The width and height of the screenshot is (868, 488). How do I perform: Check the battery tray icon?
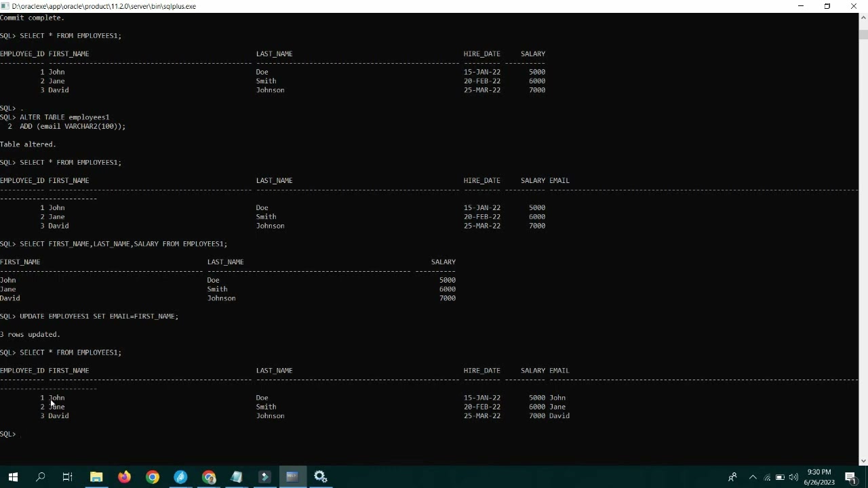pyautogui.click(x=780, y=477)
